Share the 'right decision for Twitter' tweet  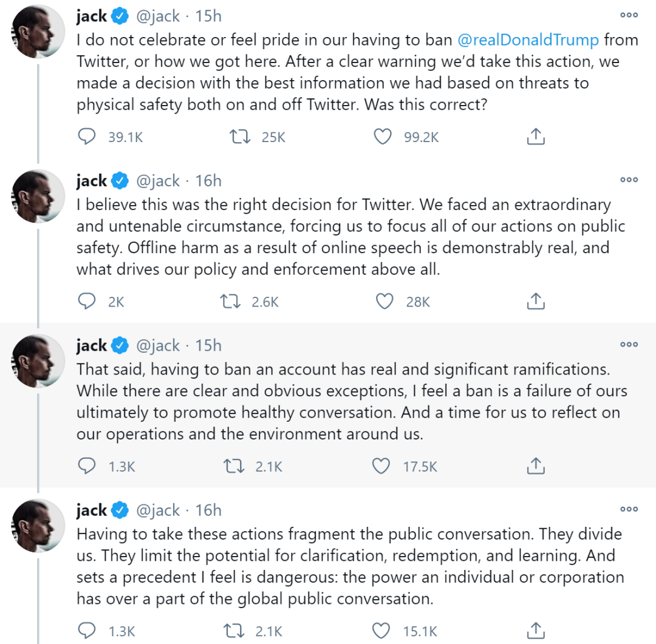pos(535,301)
